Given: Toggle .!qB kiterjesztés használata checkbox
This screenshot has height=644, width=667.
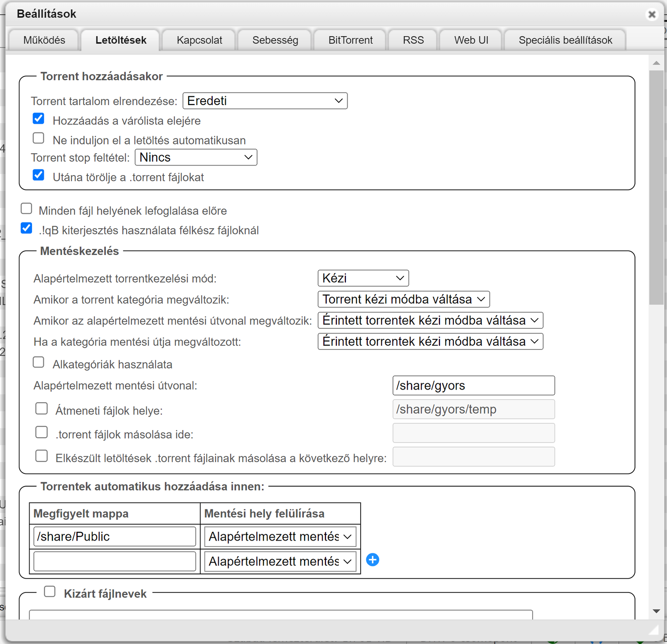Looking at the screenshot, I should (27, 228).
